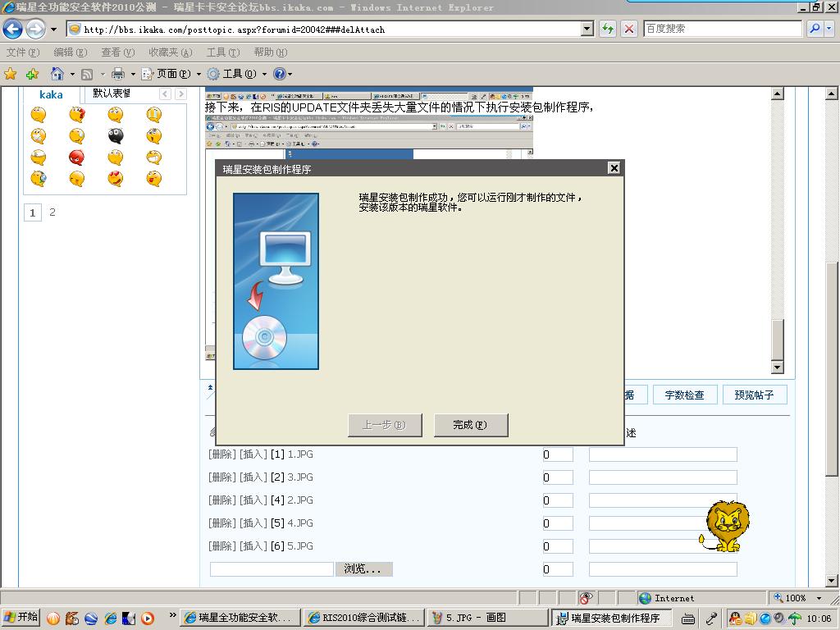Click the page vertical scrollbar thumb
The width and height of the screenshot is (840, 630).
tap(831, 368)
